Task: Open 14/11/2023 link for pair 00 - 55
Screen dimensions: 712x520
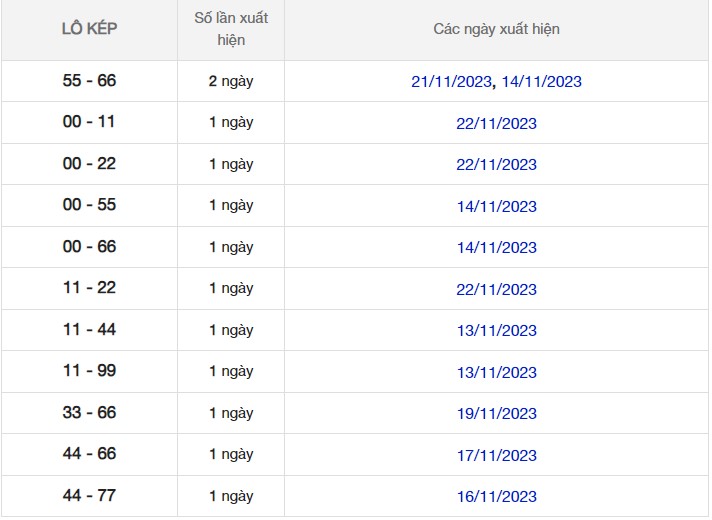Action: click(x=496, y=206)
